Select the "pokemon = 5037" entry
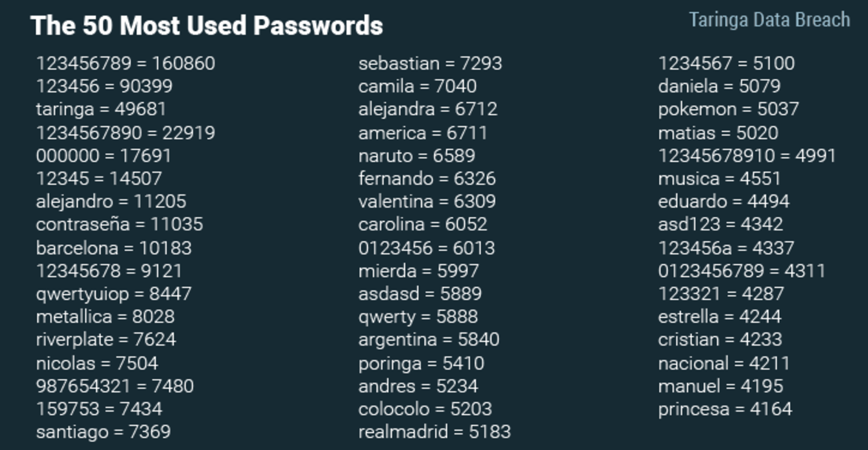This screenshot has width=868, height=450. 728,109
